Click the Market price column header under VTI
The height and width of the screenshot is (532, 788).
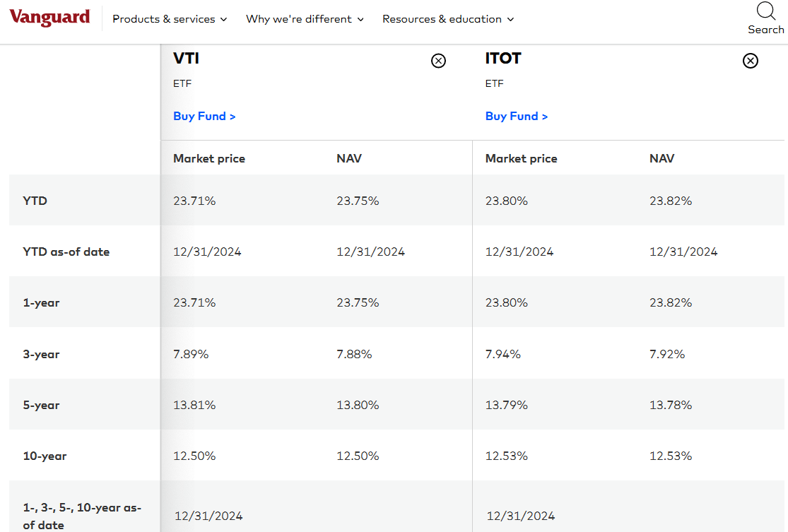209,158
